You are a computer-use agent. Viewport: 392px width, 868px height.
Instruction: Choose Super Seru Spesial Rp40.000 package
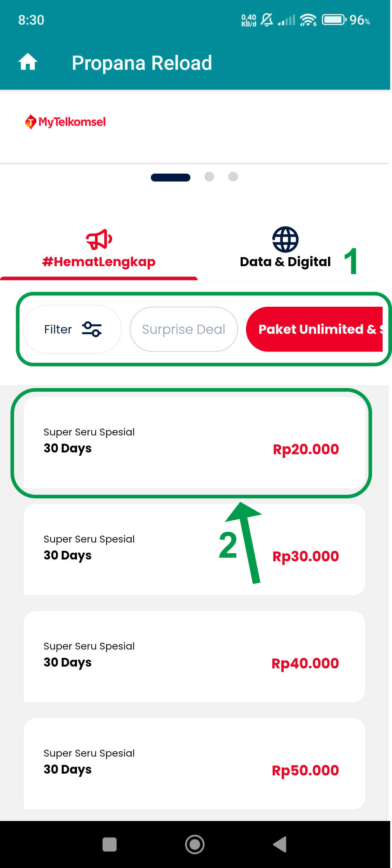194,657
